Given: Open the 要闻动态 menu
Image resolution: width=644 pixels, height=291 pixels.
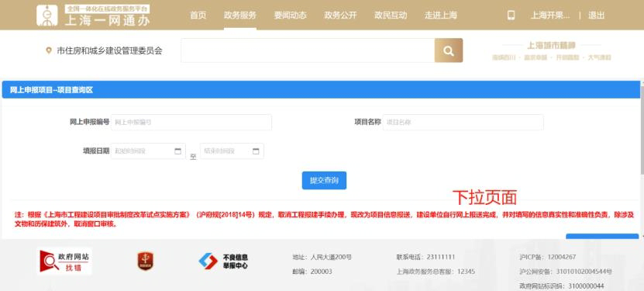Looking at the screenshot, I should pyautogui.click(x=291, y=16).
